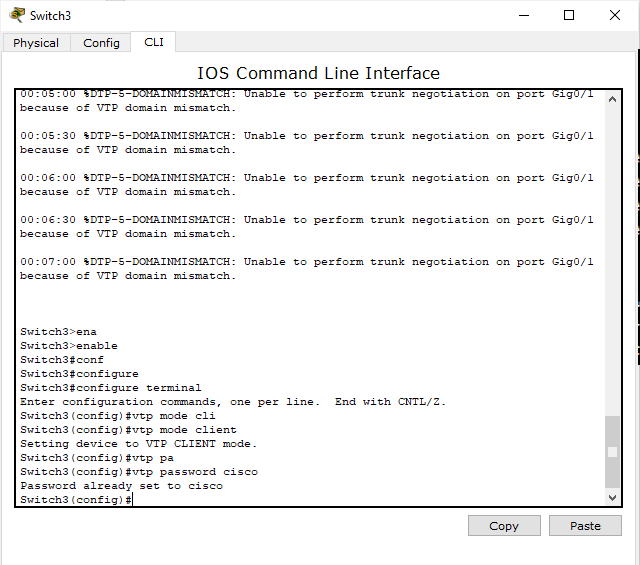
Task: Click the 00:07:00 DTP domain mismatch log line
Action: 307,269
